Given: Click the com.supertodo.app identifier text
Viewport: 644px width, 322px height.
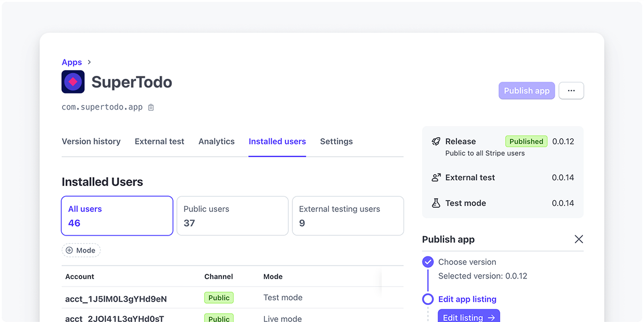Looking at the screenshot, I should pyautogui.click(x=102, y=107).
